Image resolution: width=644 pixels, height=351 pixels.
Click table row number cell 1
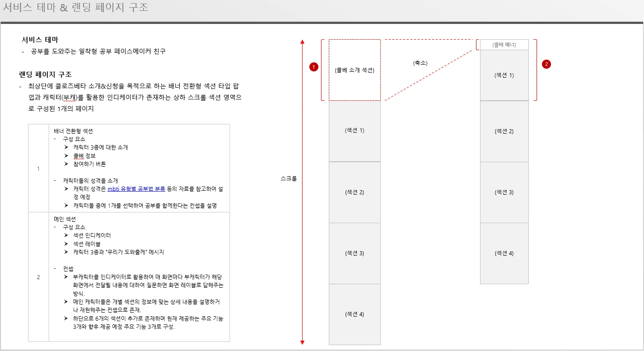pos(38,168)
